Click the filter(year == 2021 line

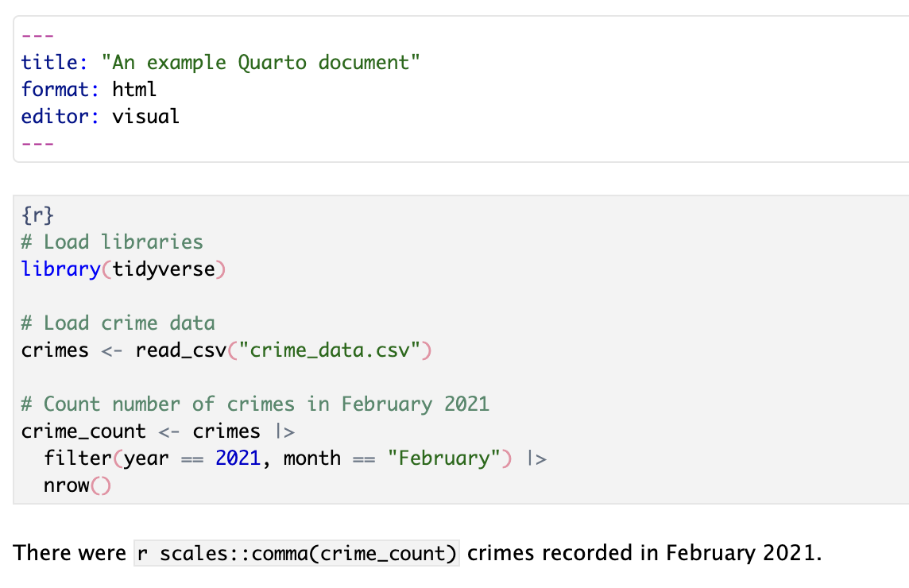(x=296, y=458)
